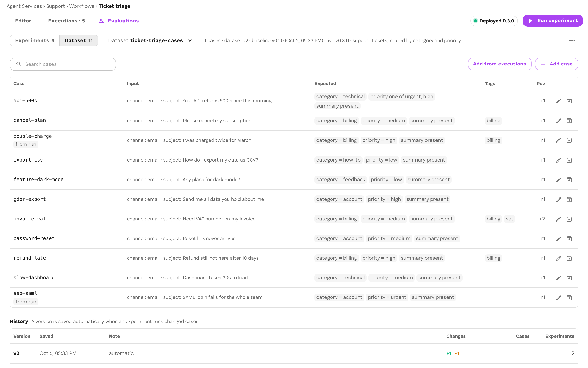Go to Support breadcrumb
Image resolution: width=588 pixels, height=368 pixels.
[x=55, y=6]
